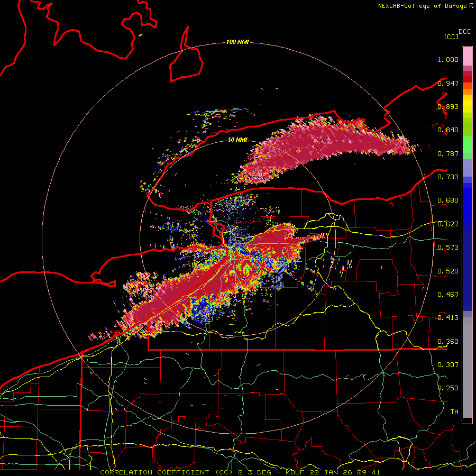Click the 0.413 scale value
Viewport: 476px width, 476px height.
click(x=448, y=317)
